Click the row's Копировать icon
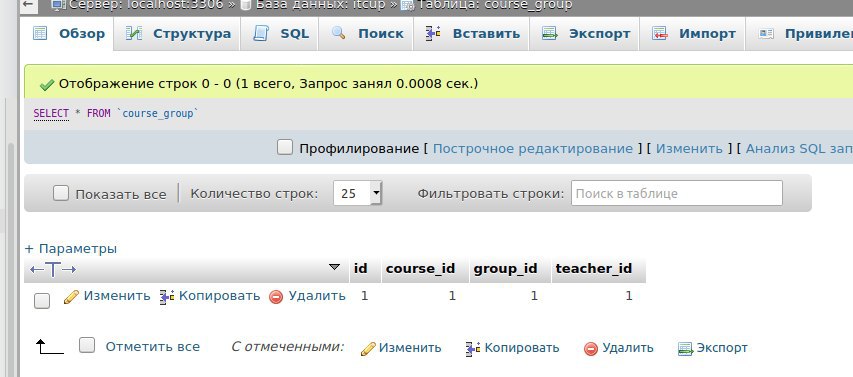Image resolution: width=853 pixels, height=377 pixels. [x=167, y=297]
